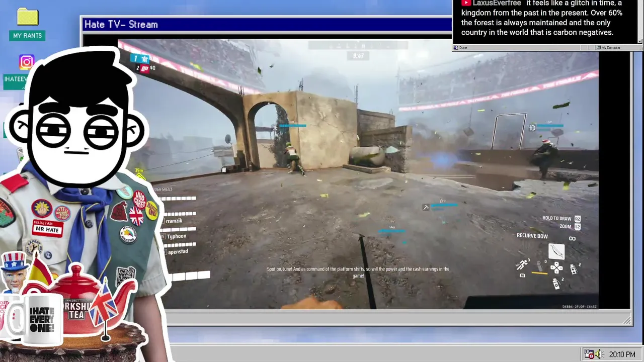Click the objective marker icon at right

pyautogui.click(x=532, y=128)
